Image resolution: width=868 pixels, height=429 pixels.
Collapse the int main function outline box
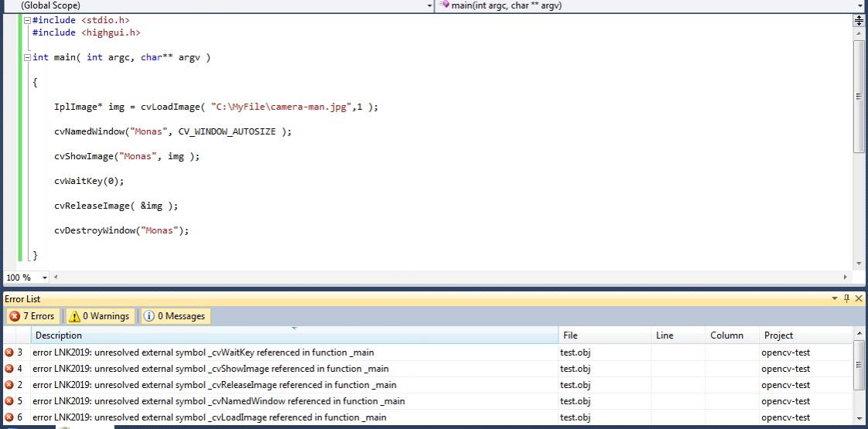point(26,57)
